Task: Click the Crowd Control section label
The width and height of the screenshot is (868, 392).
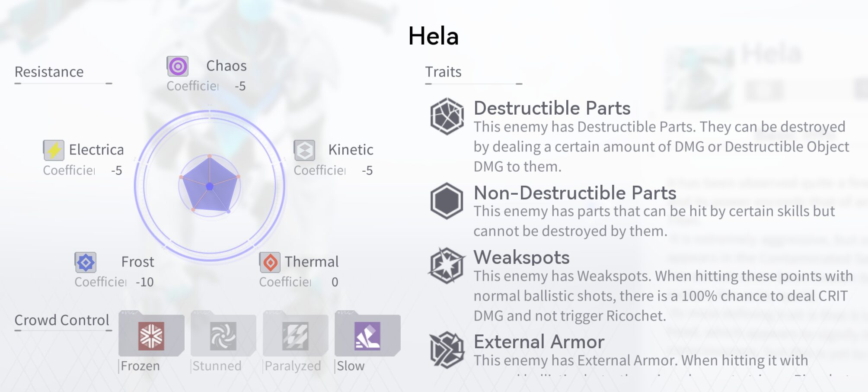Action: (62, 320)
